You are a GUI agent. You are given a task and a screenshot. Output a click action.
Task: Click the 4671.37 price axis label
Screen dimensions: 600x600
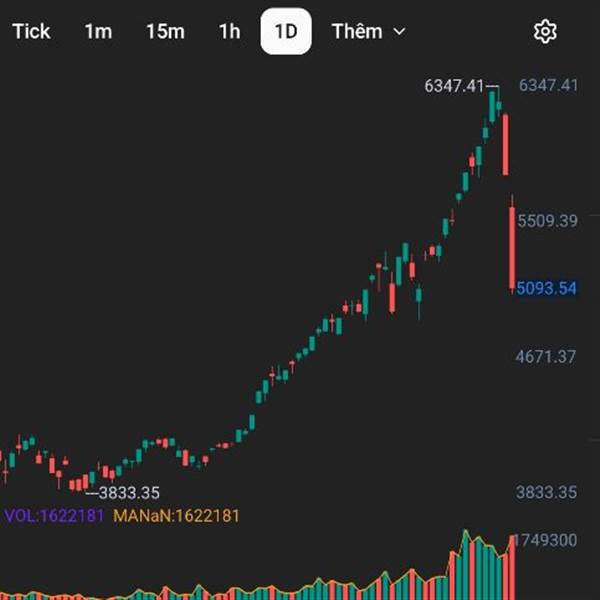(x=549, y=356)
